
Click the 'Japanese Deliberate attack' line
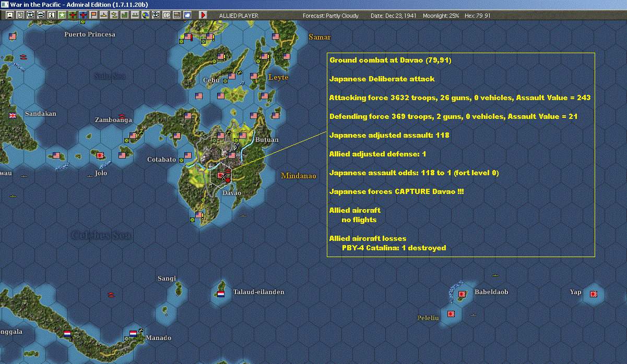click(382, 79)
